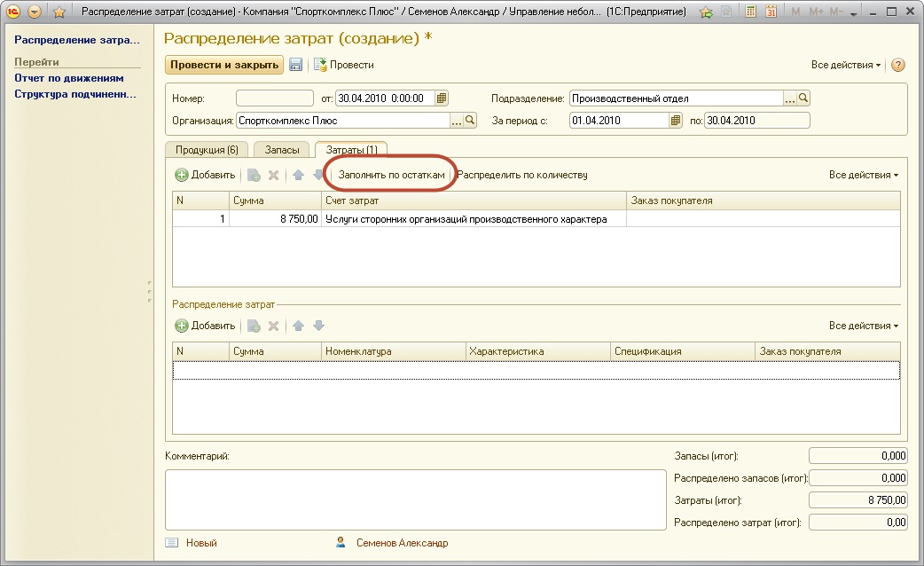Click the magnifier icon beside Организация field
The width and height of the screenshot is (924, 566).
pos(471,121)
